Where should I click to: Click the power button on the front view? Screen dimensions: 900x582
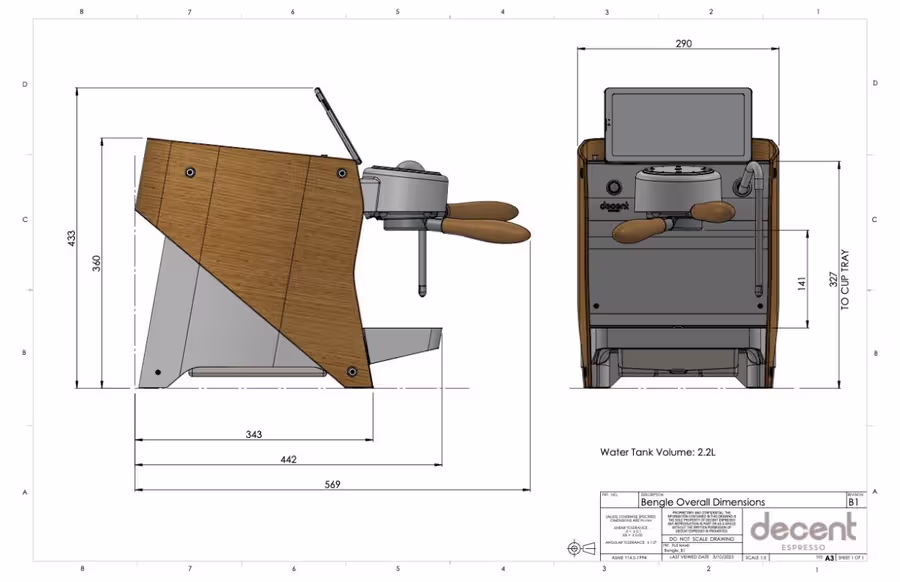[x=614, y=186]
